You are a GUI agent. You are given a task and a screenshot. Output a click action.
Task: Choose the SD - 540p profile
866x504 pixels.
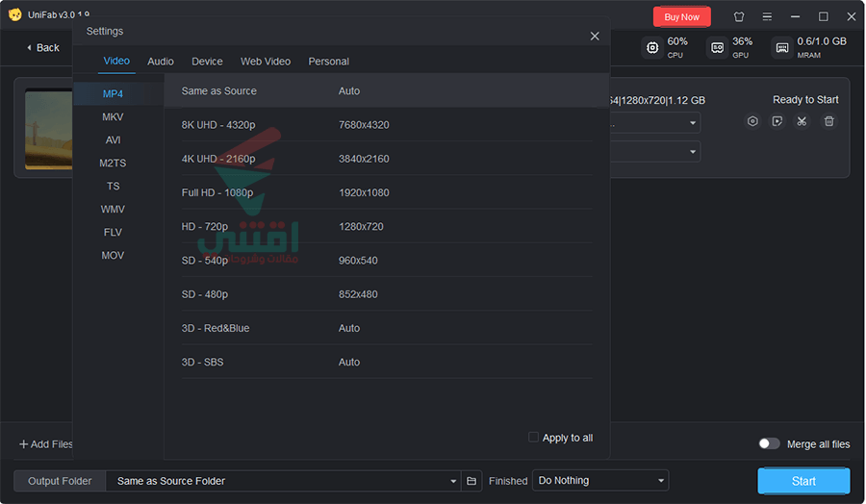coord(387,261)
